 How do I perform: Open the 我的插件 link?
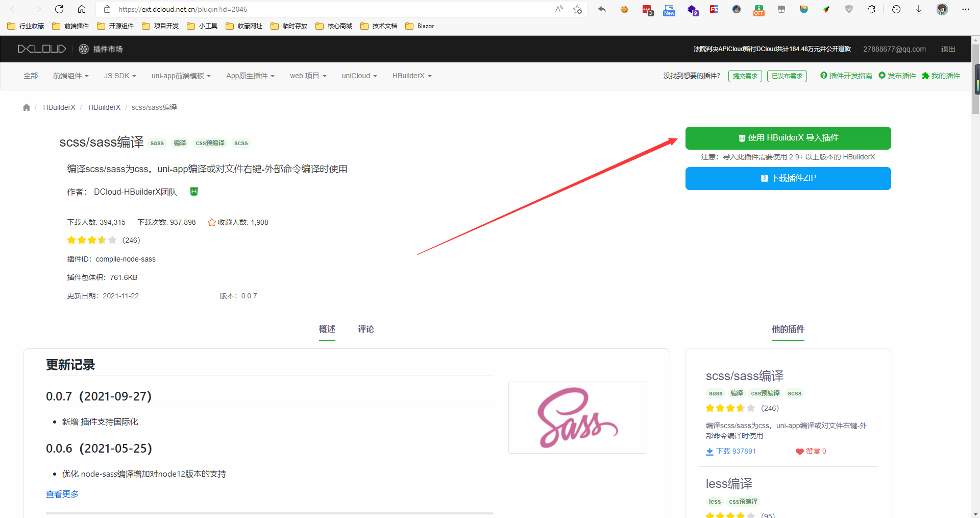click(x=941, y=76)
